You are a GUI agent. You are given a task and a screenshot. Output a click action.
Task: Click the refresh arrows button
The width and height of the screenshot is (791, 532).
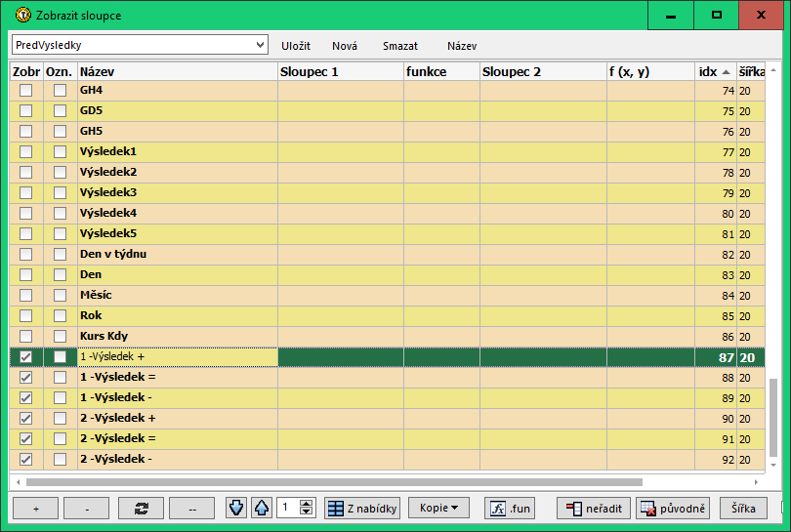point(142,509)
